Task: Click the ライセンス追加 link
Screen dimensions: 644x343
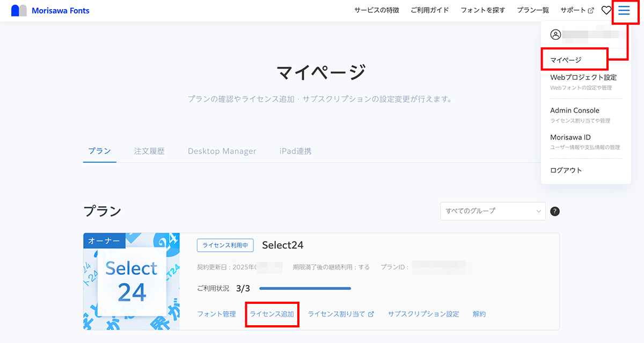Action: pyautogui.click(x=272, y=314)
